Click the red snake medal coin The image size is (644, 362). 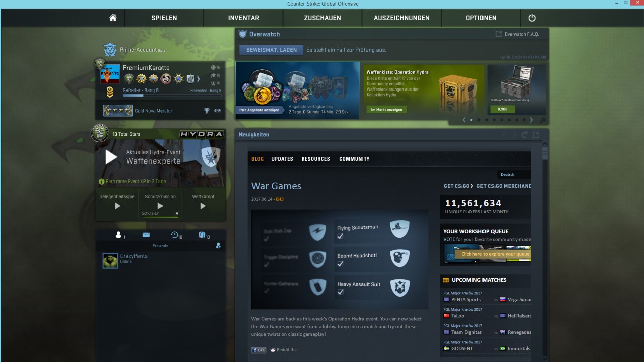coord(166,79)
